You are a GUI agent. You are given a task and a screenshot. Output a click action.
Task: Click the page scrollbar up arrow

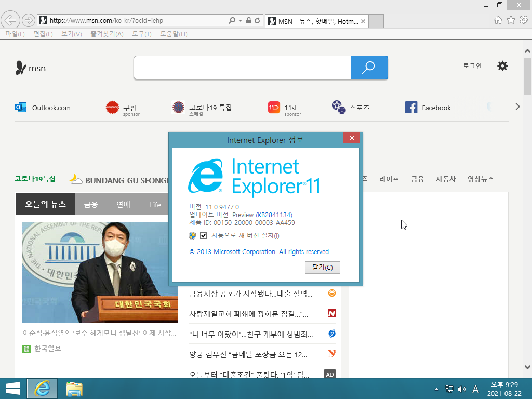pos(527,51)
